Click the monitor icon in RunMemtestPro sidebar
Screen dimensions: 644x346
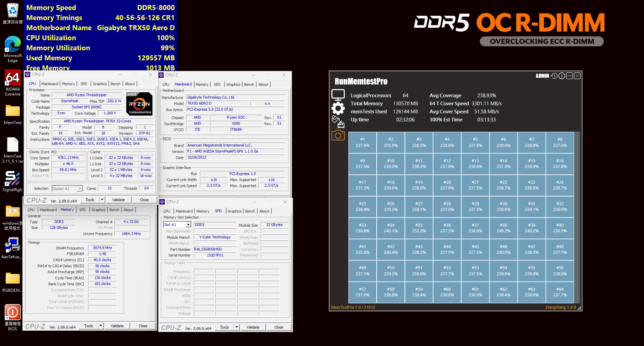tap(338, 95)
